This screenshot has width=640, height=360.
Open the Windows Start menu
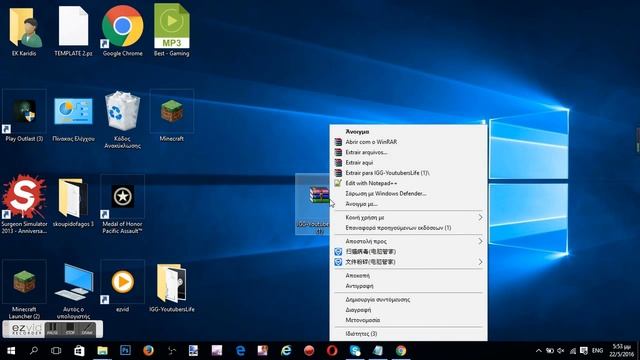coord(11,351)
